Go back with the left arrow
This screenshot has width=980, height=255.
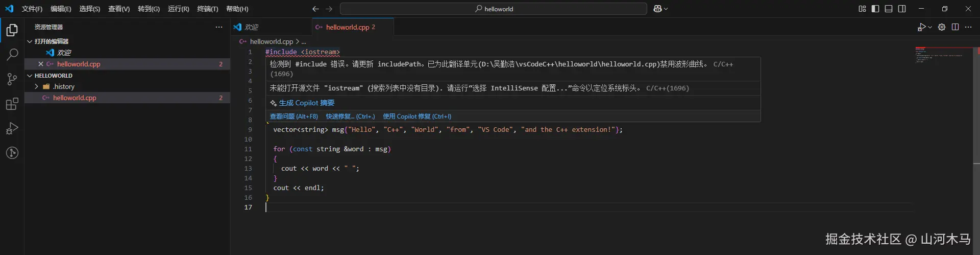pyautogui.click(x=315, y=9)
